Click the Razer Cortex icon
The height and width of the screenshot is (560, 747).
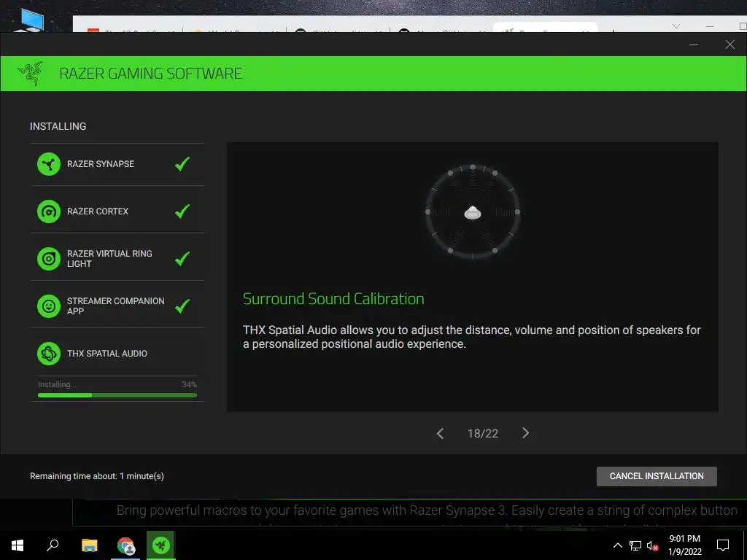49,211
